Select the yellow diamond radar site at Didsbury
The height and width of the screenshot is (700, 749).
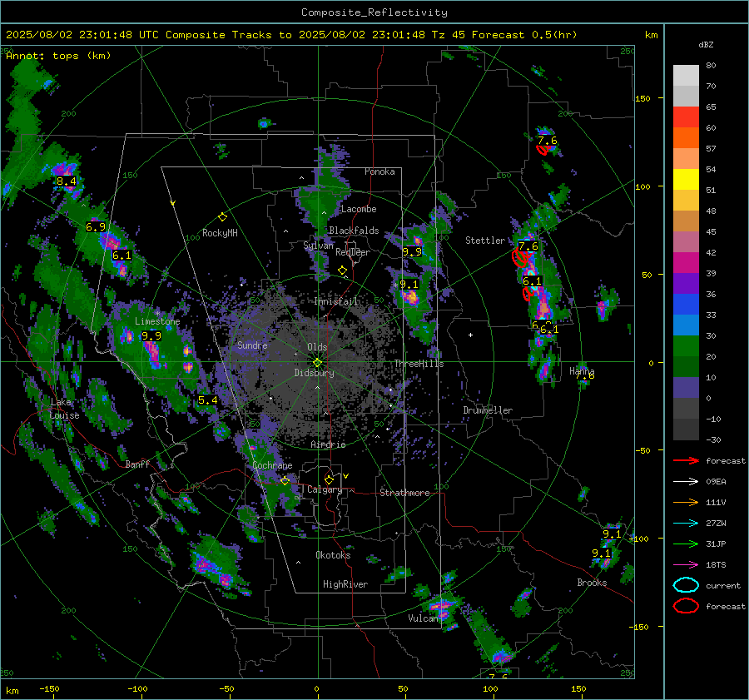pyautogui.click(x=317, y=363)
